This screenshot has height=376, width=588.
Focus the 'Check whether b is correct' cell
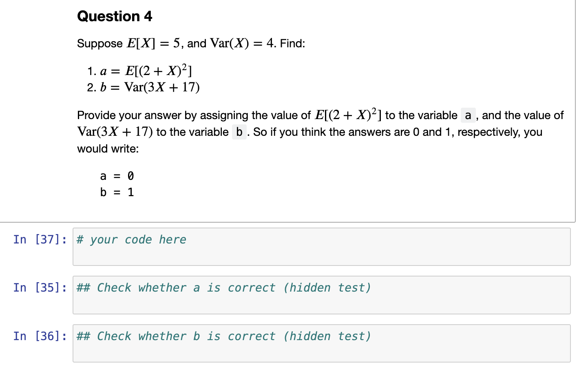click(321, 343)
